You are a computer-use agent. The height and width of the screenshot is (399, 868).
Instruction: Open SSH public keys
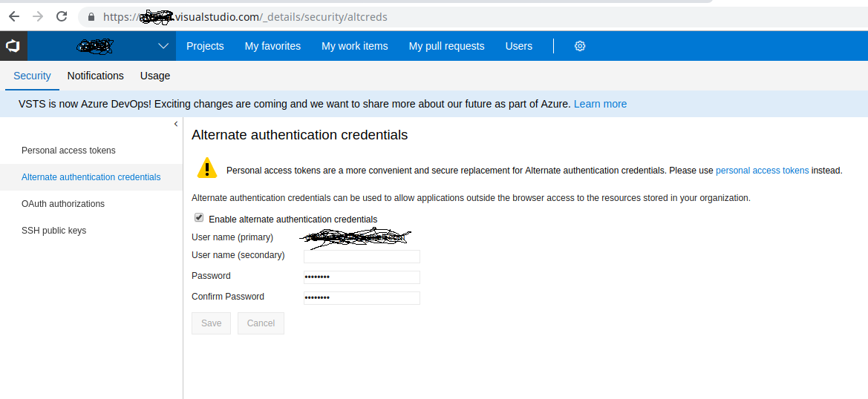point(53,230)
